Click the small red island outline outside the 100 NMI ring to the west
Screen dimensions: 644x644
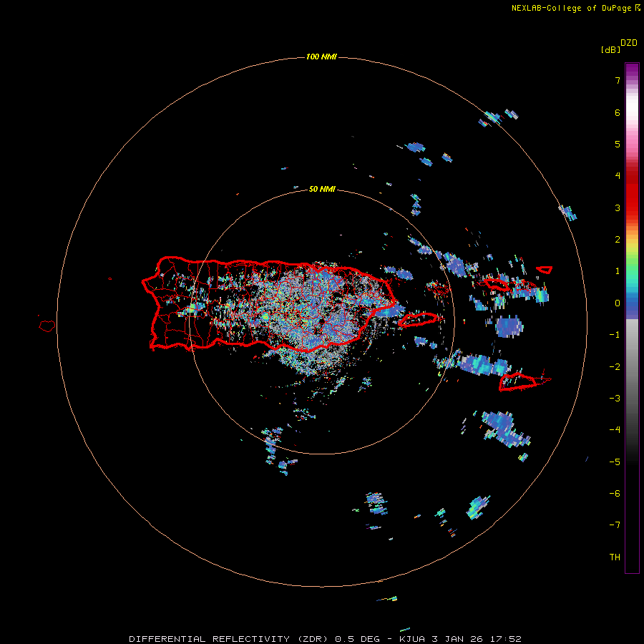(x=47, y=326)
